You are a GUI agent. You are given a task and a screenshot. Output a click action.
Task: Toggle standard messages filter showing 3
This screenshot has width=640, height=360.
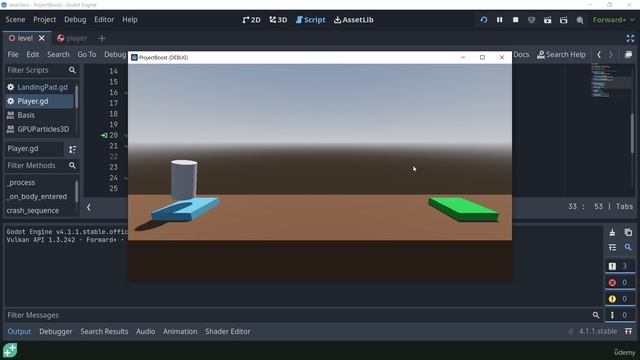tap(620, 266)
